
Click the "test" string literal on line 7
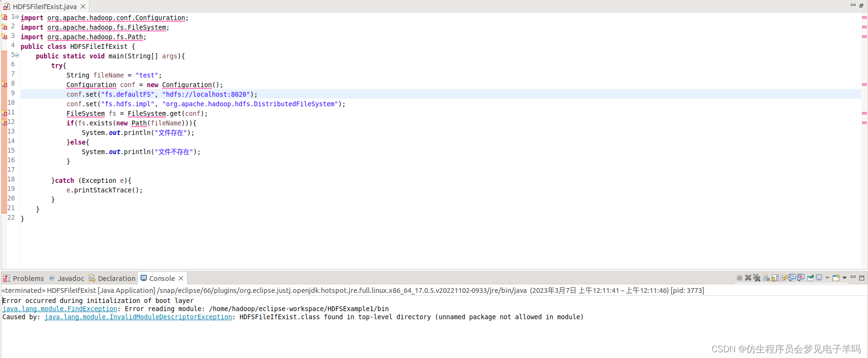[147, 75]
